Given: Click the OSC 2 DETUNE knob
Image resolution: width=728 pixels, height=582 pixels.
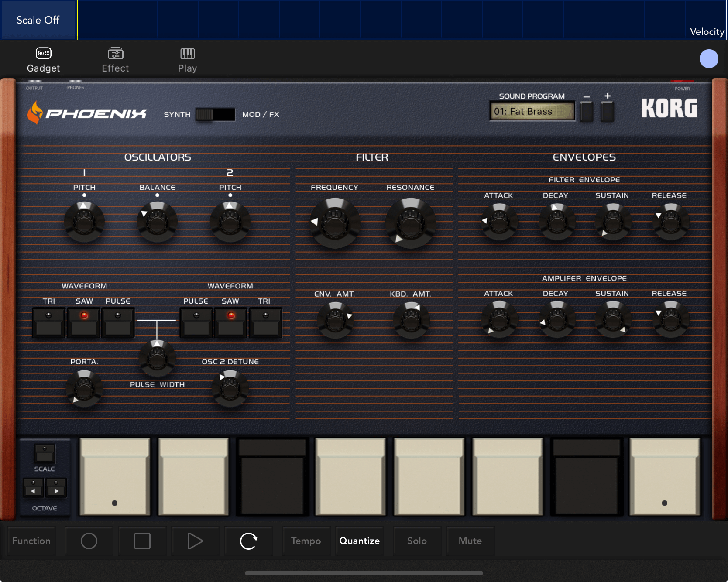Looking at the screenshot, I should pos(230,388).
